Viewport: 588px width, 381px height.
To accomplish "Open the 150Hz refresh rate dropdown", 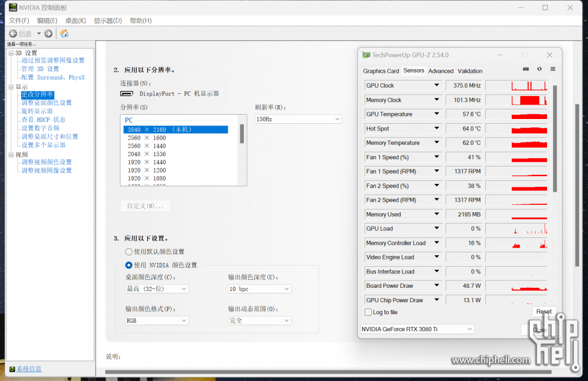I will click(298, 119).
